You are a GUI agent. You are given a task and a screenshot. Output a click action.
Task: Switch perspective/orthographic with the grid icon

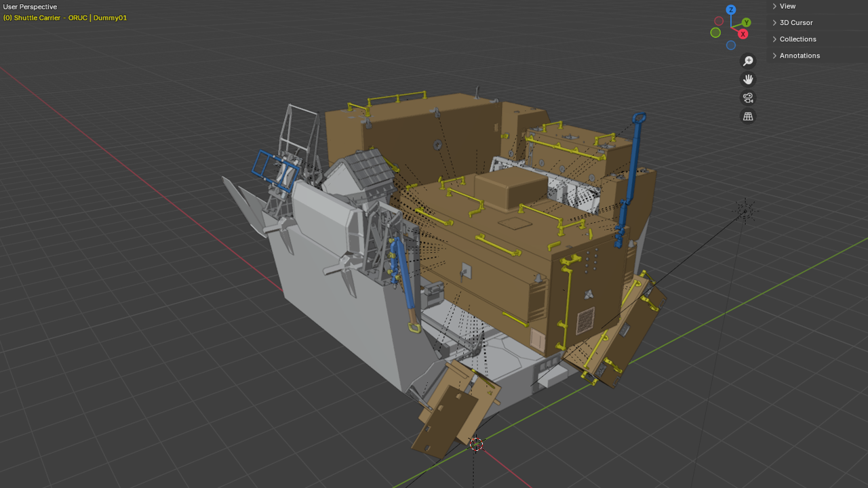[x=748, y=117]
